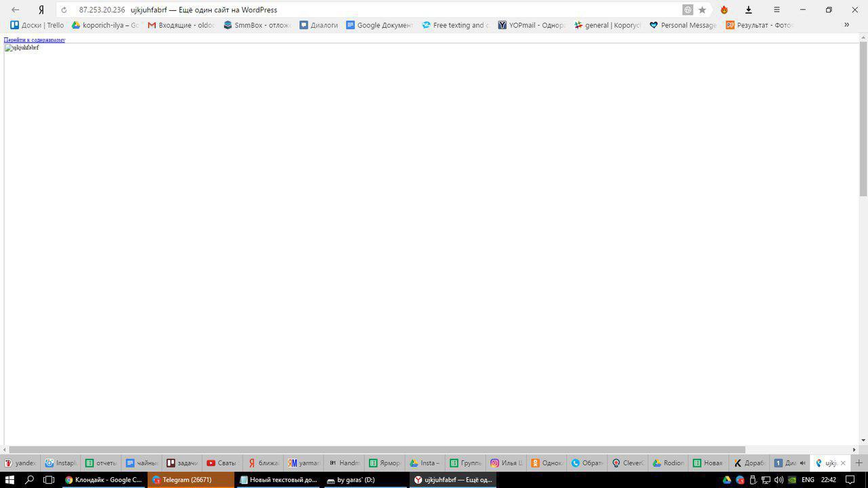This screenshot has height=488, width=868.
Task: Click the back arrow in browser toolbar
Action: coord(16,10)
